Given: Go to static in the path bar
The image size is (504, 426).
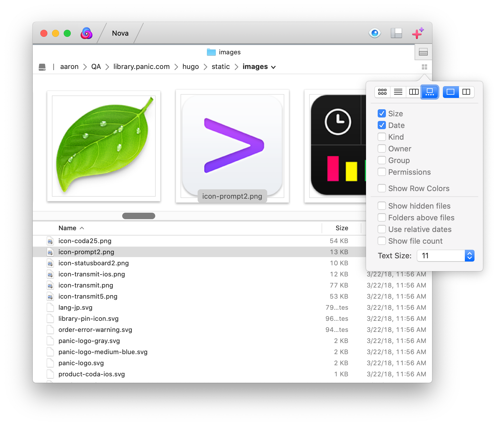Looking at the screenshot, I should [221, 67].
